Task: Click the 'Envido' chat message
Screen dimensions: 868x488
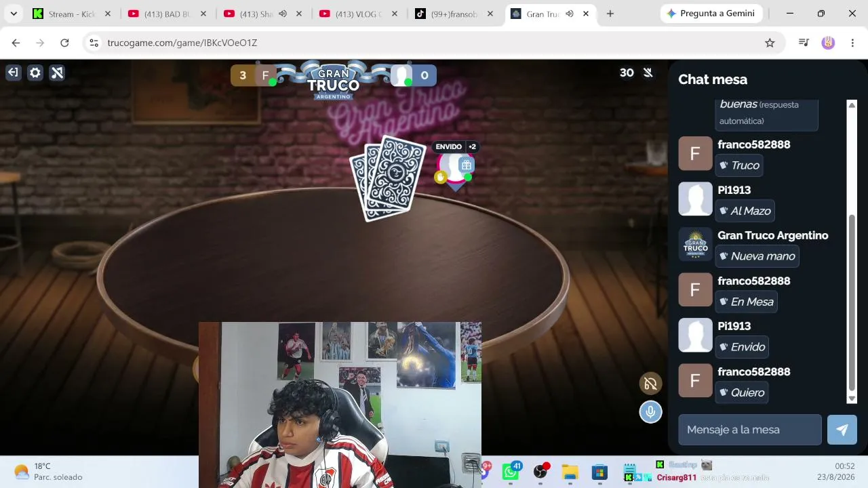Action: (742, 347)
